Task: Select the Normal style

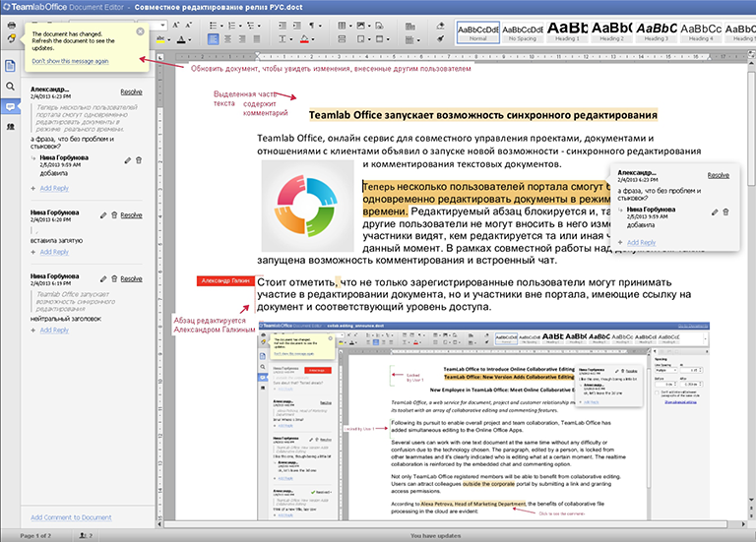Action: point(477,32)
